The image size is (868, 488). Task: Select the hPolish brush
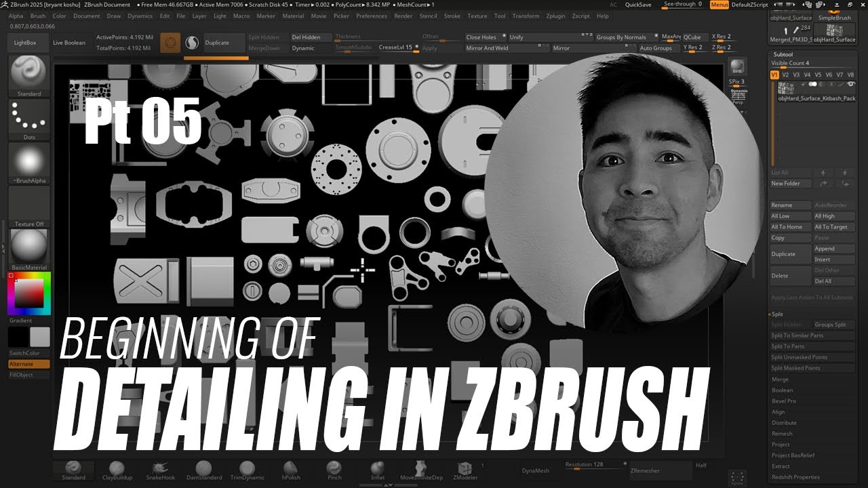[290, 470]
